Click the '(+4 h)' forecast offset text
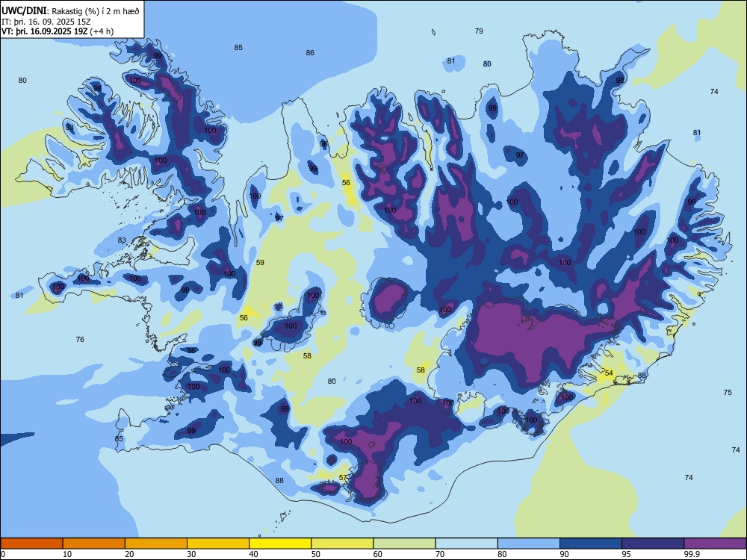Viewport: 747px width, 560px height. point(102,31)
